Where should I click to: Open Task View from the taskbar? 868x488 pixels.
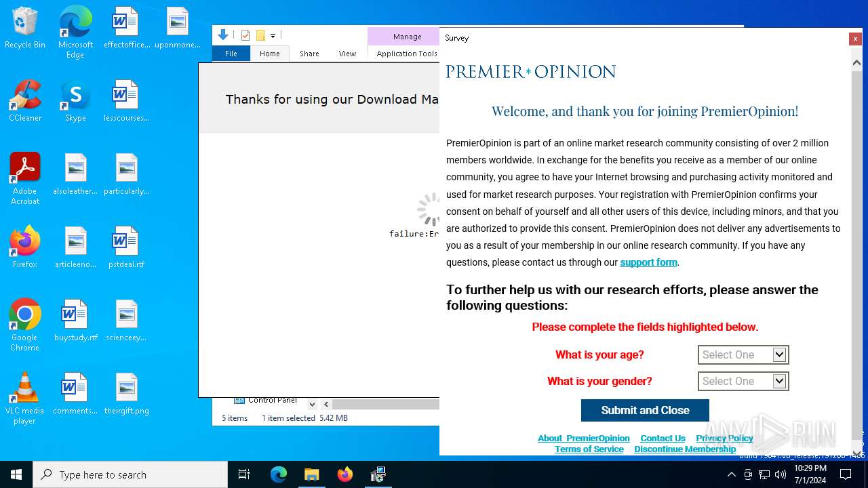[x=244, y=474]
